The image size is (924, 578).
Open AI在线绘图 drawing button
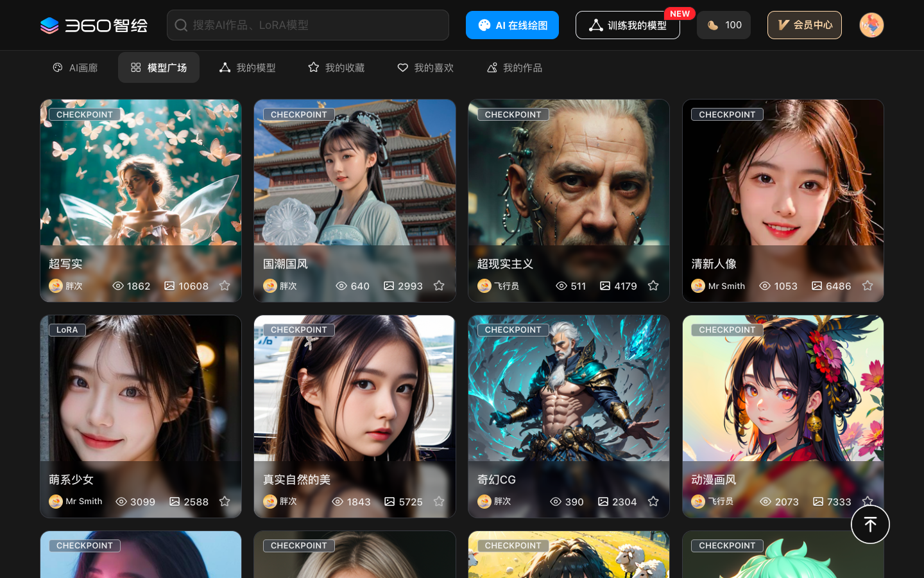click(512, 25)
